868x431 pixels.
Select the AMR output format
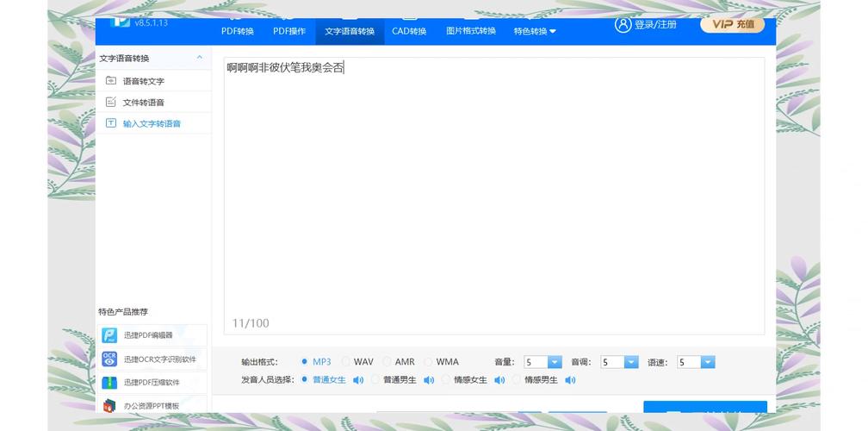tap(400, 362)
